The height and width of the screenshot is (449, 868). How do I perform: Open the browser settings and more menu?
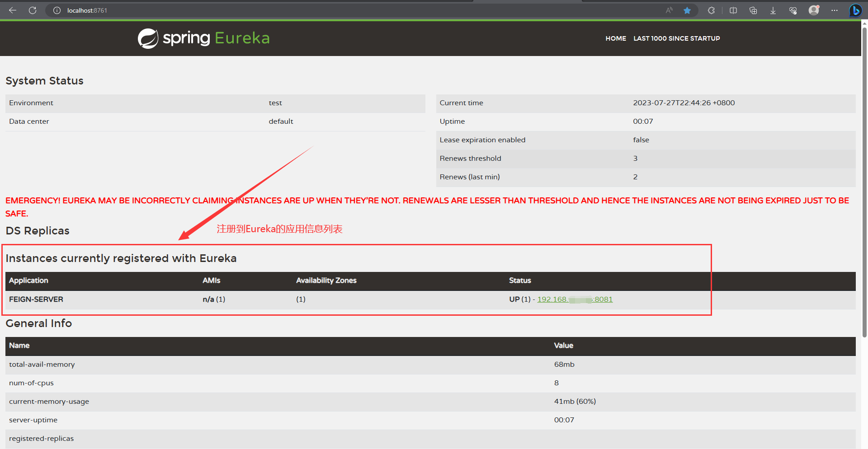(x=835, y=10)
